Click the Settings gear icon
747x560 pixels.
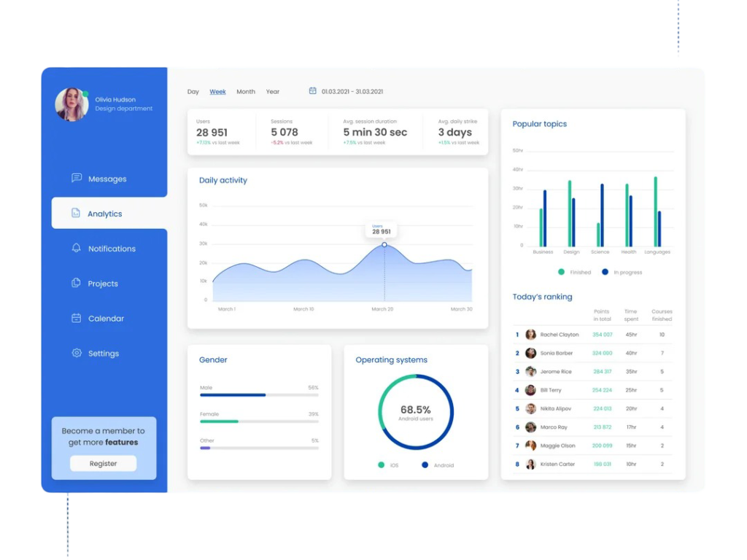(77, 354)
